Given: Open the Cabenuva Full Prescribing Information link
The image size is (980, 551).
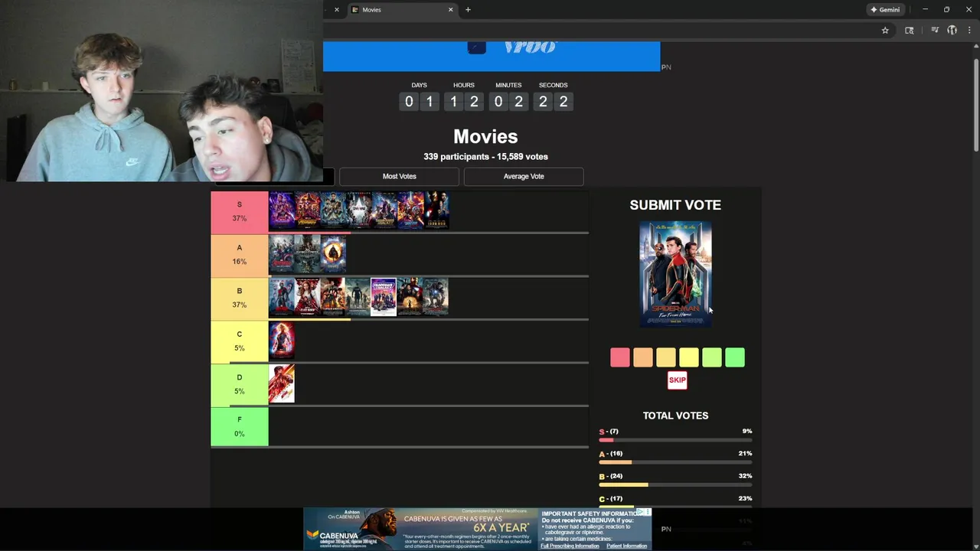Looking at the screenshot, I should click(570, 546).
